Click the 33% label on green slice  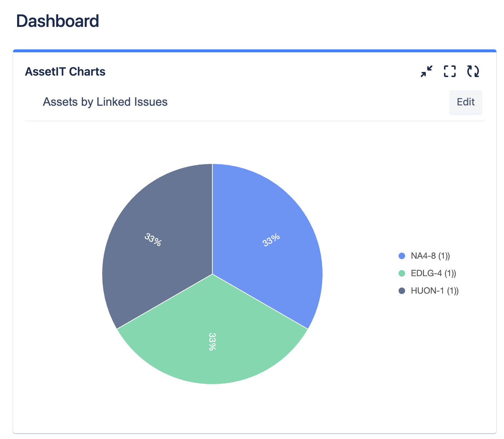[212, 342]
